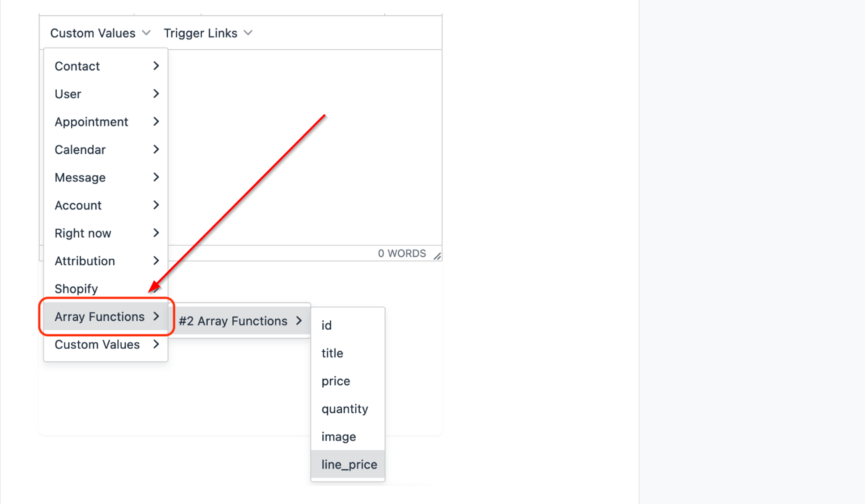Choose the id field option
Screen dimensions: 865x504
(x=348, y=325)
